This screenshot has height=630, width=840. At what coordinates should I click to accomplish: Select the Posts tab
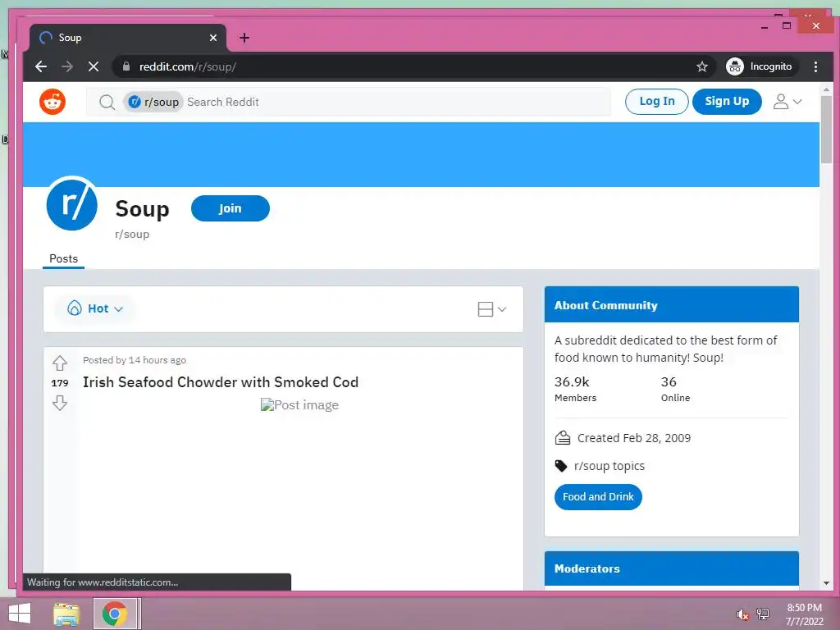tap(63, 258)
